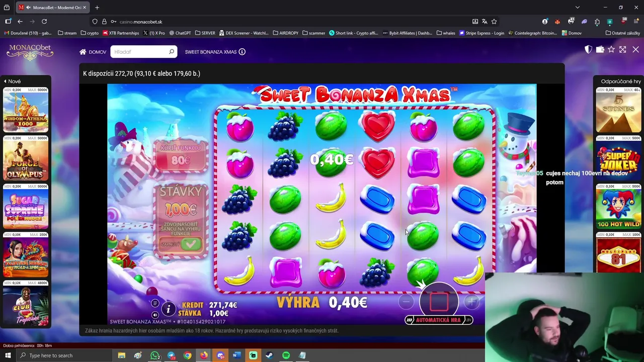Open a new browser tab with the plus
This screenshot has width=644, height=362.
pos(97,8)
